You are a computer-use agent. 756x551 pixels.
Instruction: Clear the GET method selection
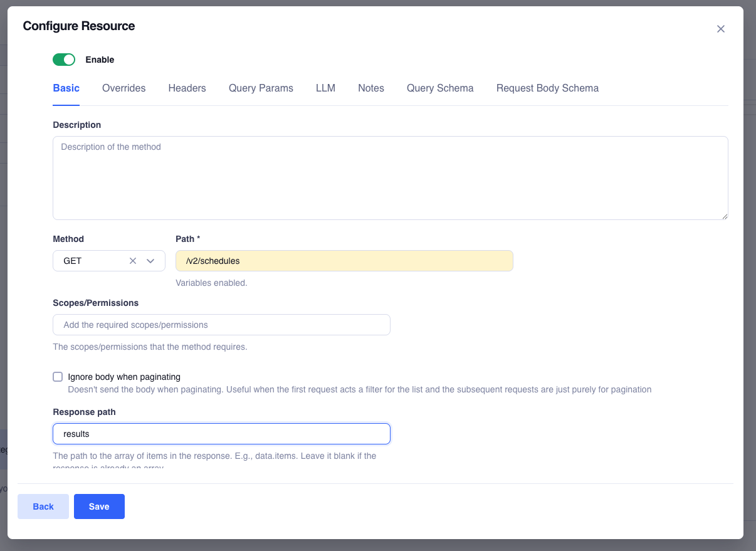pyautogui.click(x=132, y=260)
